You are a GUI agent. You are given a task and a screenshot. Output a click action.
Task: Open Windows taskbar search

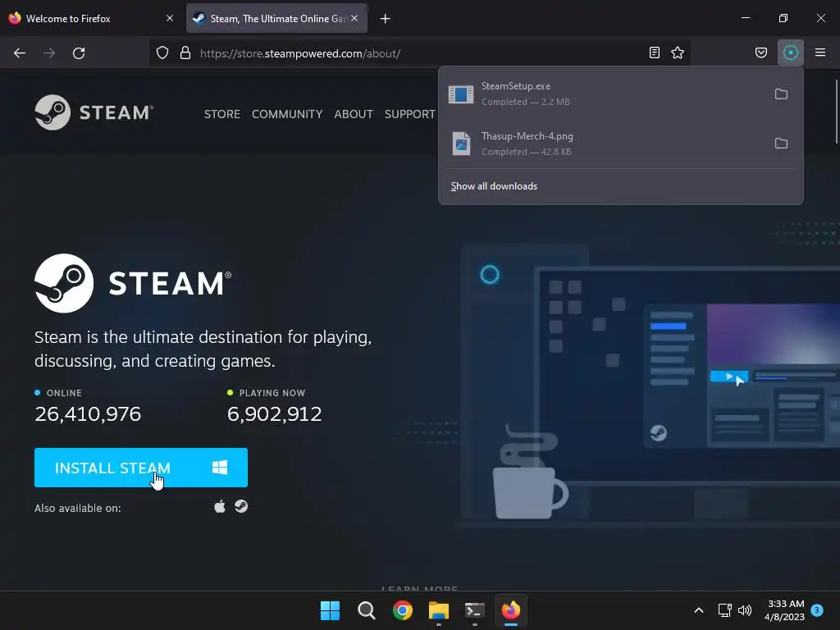pyautogui.click(x=367, y=610)
